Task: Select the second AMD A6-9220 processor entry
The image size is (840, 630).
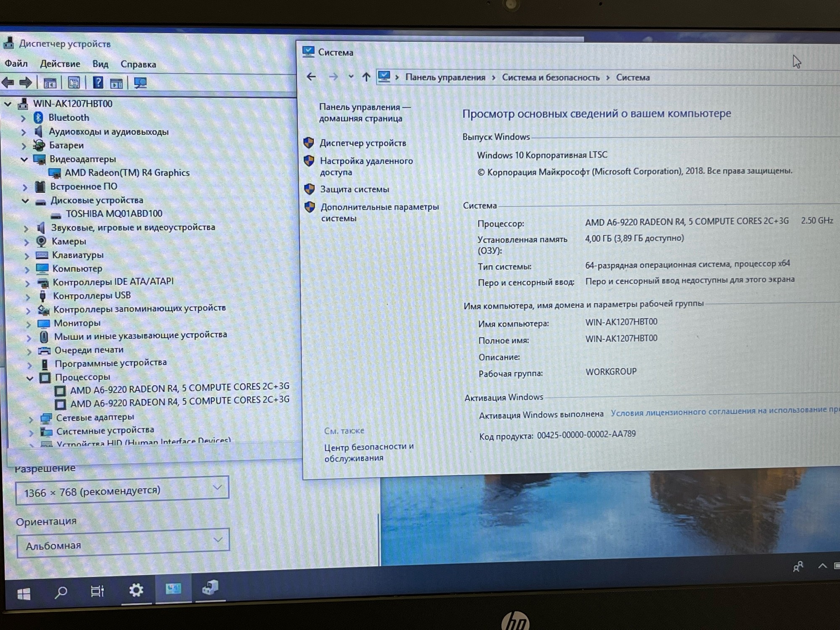Action: click(180, 402)
